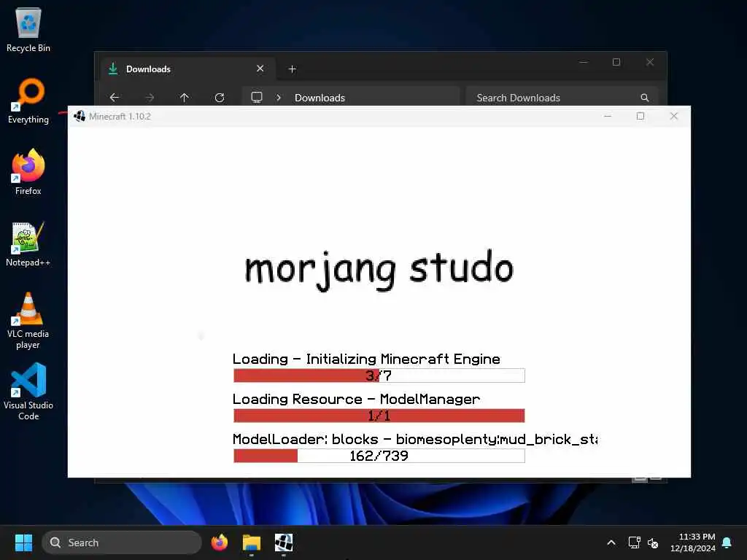Click the muted volume tray icon
The width and height of the screenshot is (747, 560).
[653, 542]
